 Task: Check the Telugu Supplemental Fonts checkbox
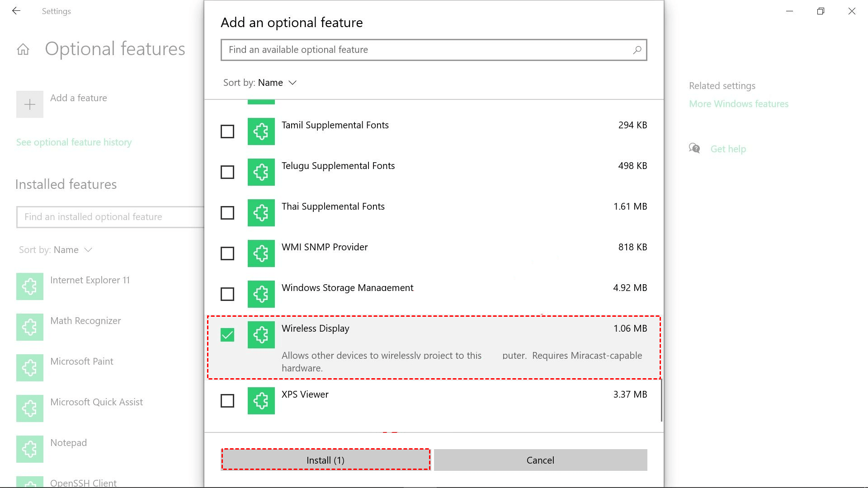227,172
